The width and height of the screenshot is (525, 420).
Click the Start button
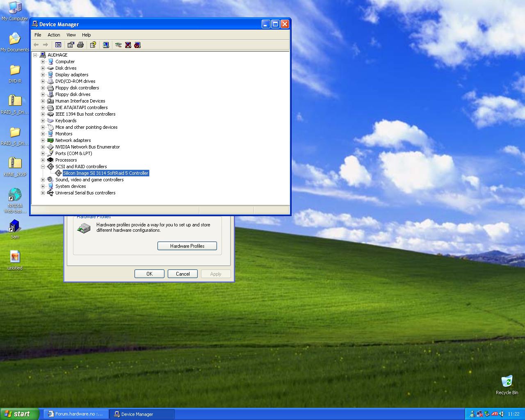pyautogui.click(x=20, y=414)
